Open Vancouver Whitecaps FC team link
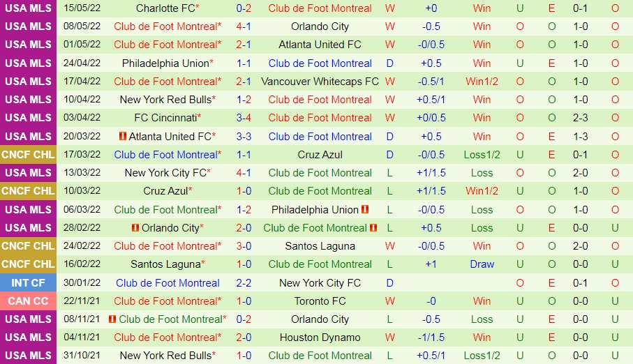 (320, 81)
